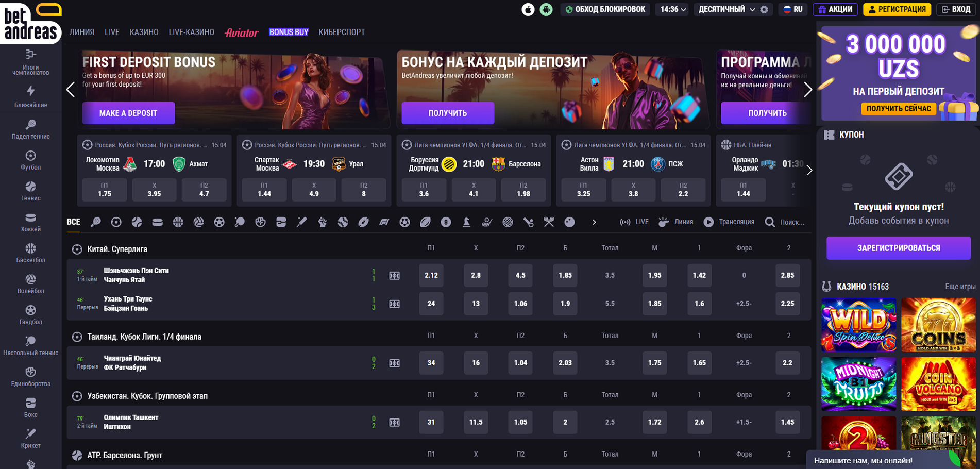The image size is (980, 469).
Task: Switch to the ВСЕ sports tab
Action: [73, 222]
